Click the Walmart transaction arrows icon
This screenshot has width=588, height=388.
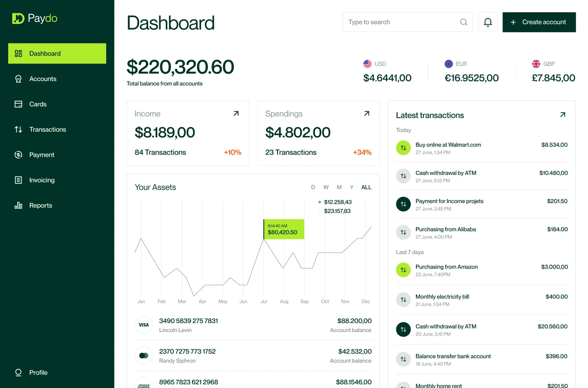[x=403, y=148]
